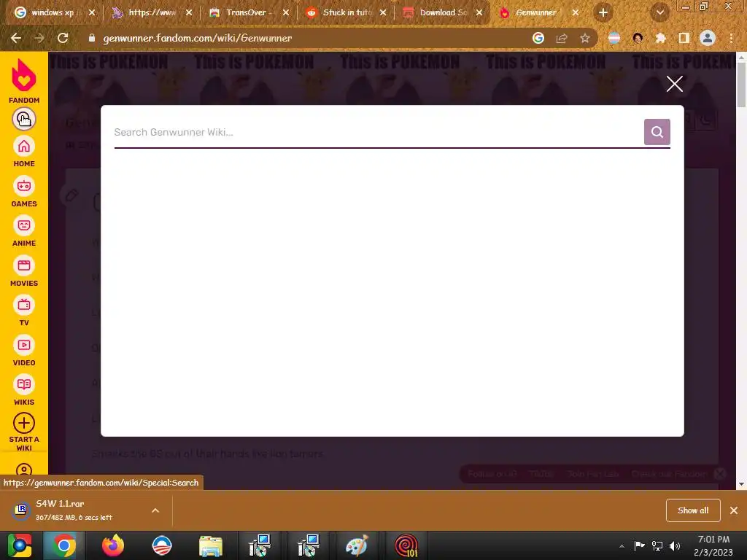Close the downloads bar
This screenshot has width=747, height=560.
(x=734, y=510)
